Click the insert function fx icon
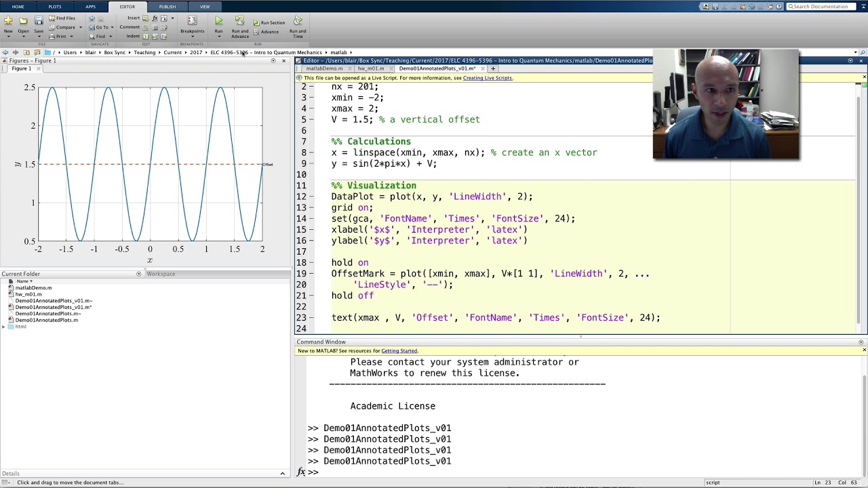The width and height of the screenshot is (868, 488). (155, 18)
